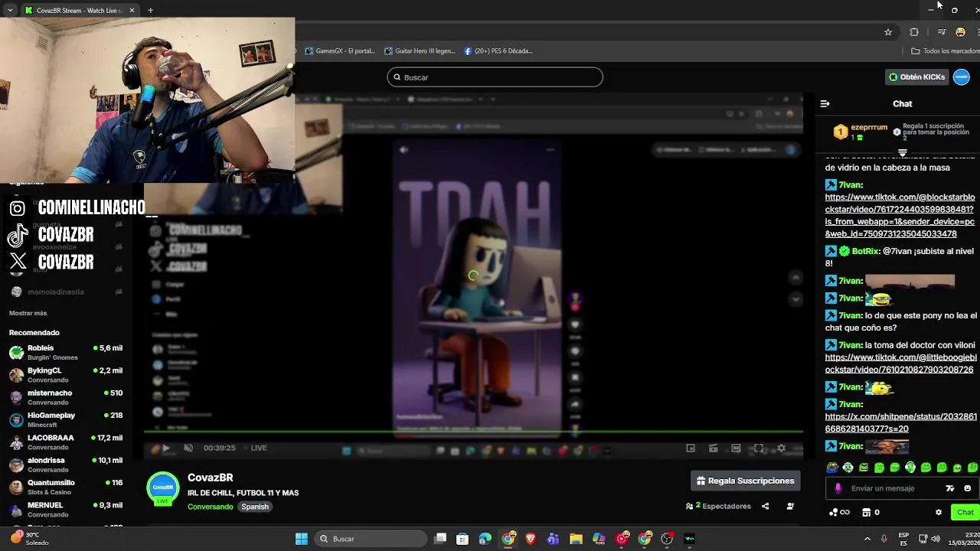Click the first player icon left of theater mode
Viewport: 980px width, 551px height.
coord(691,448)
